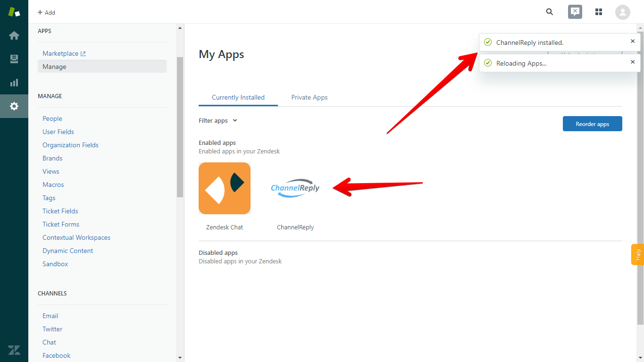The height and width of the screenshot is (362, 644).
Task: Click the admin sidebar scroll up arrow
Action: pos(180,28)
